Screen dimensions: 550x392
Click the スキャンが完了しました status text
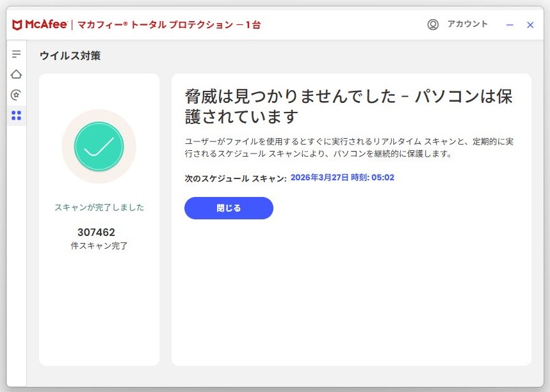tap(99, 207)
